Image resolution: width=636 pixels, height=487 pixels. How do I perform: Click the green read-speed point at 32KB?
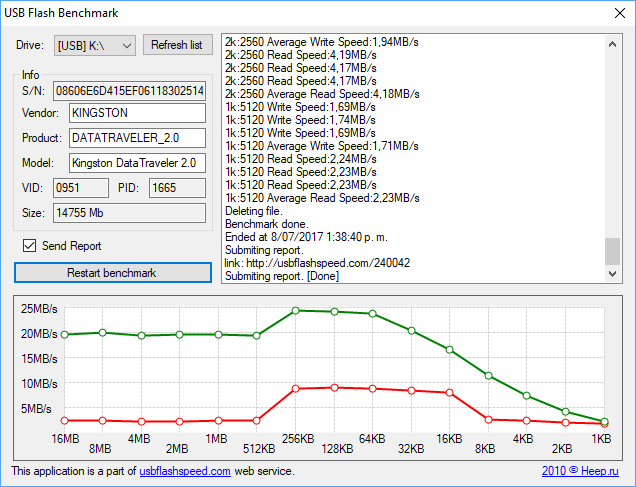tap(411, 330)
